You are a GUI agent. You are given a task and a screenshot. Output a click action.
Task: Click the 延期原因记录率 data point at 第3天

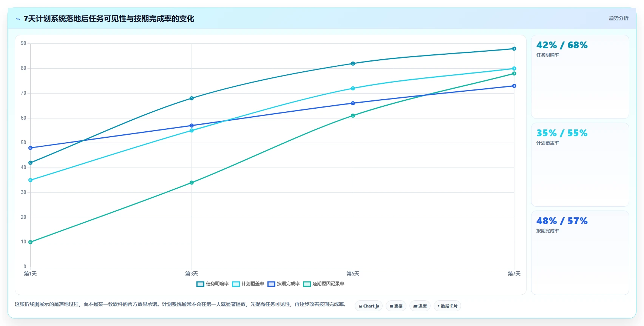click(x=192, y=183)
